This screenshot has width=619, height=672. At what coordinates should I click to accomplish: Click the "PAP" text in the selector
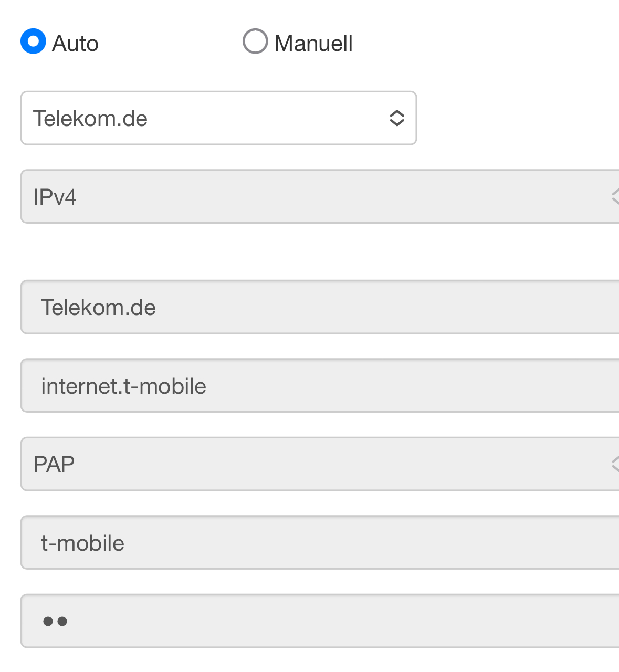[54, 465]
